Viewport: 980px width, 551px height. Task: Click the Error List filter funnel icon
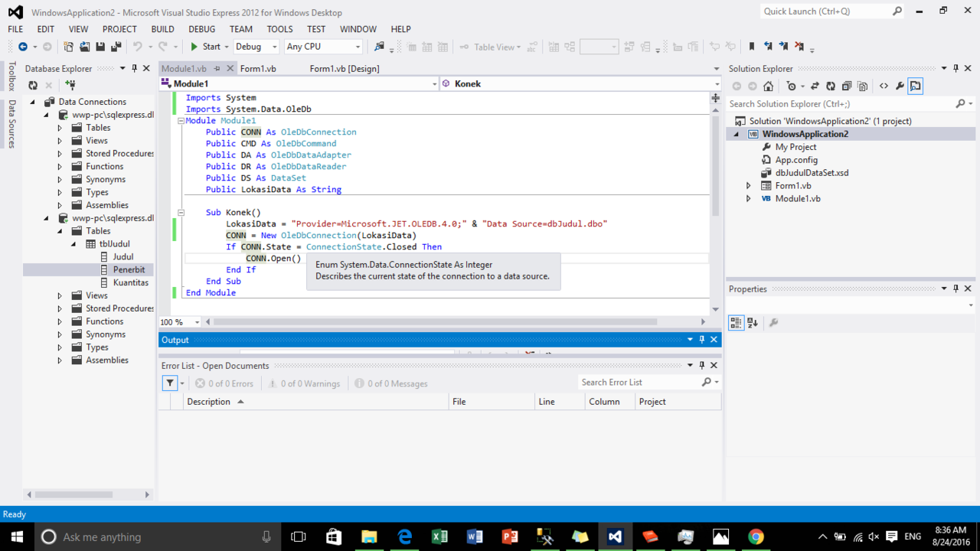170,383
